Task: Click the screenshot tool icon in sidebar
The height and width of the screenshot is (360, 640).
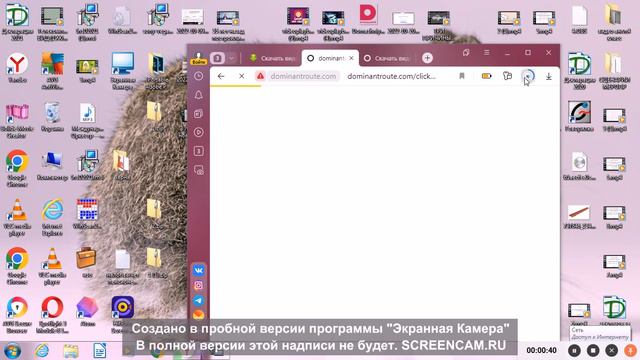Action: [198, 170]
